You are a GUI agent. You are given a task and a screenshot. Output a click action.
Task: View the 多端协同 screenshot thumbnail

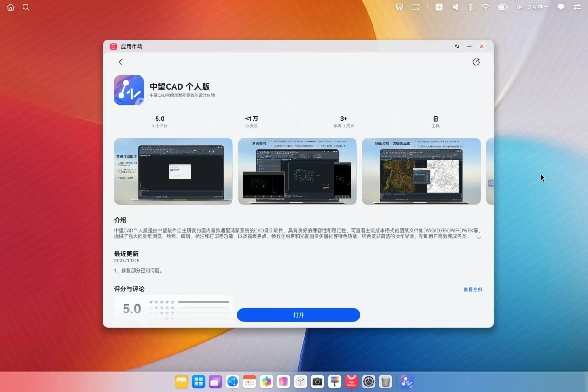(297, 171)
